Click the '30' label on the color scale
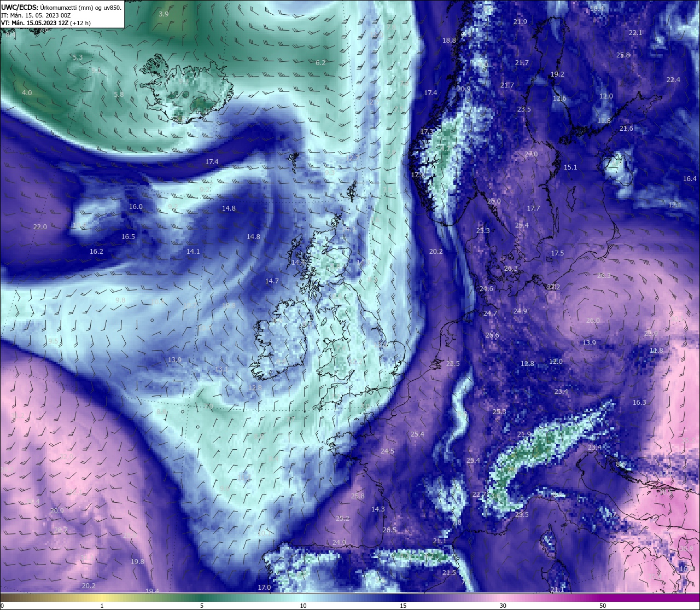The height and width of the screenshot is (610, 700). [503, 606]
